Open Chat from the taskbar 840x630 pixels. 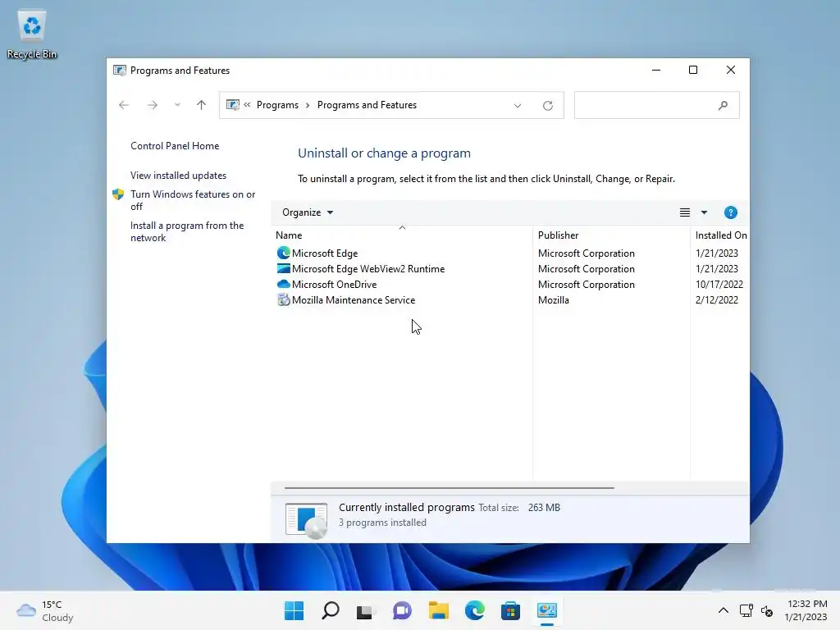(x=402, y=610)
